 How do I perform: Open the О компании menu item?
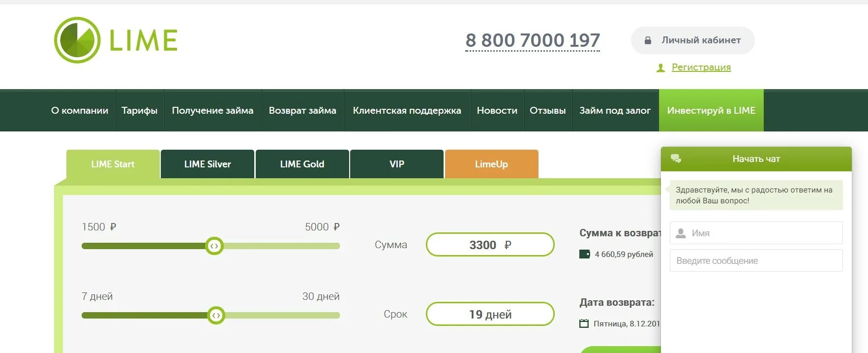[80, 110]
